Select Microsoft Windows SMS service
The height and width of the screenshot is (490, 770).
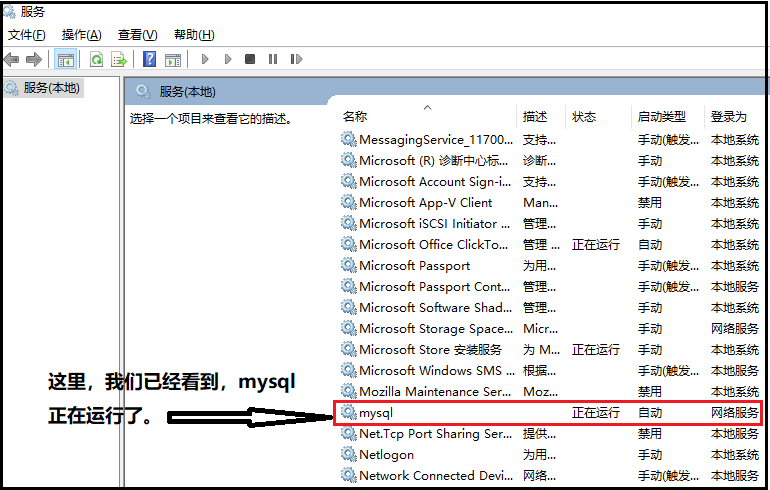(550, 371)
